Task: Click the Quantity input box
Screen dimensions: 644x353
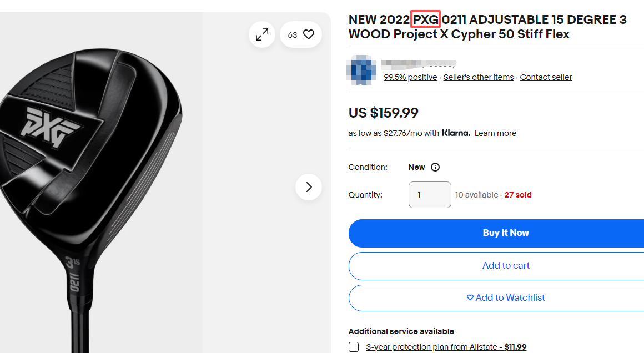Action: 430,195
